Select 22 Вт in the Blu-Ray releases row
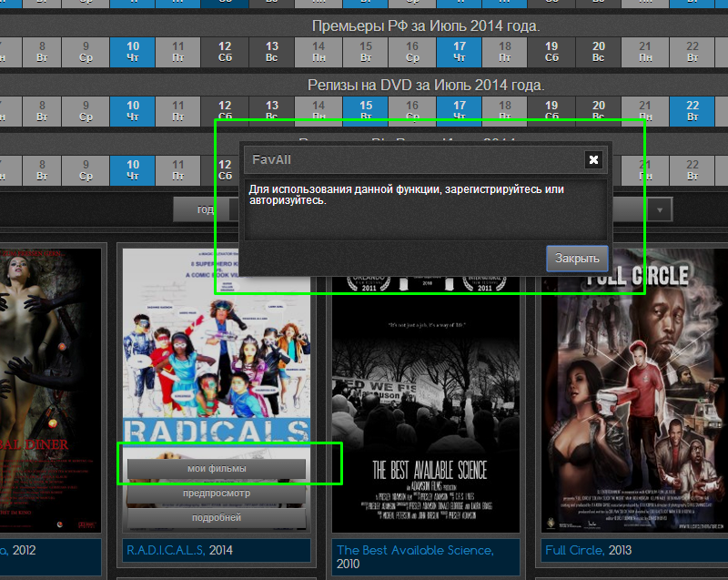Image resolution: width=728 pixels, height=580 pixels. tap(693, 170)
